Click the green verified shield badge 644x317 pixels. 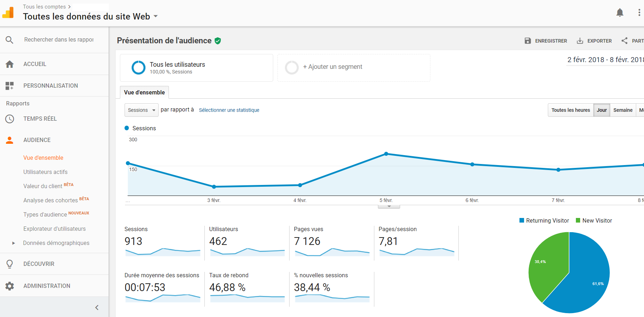(218, 41)
